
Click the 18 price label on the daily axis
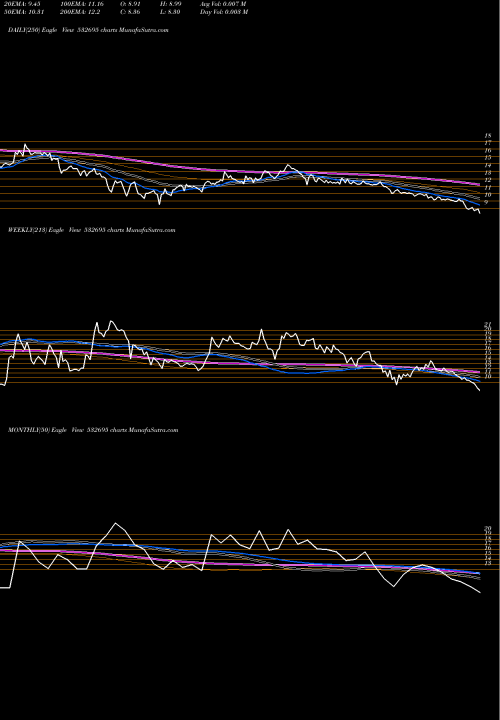tap(488, 136)
